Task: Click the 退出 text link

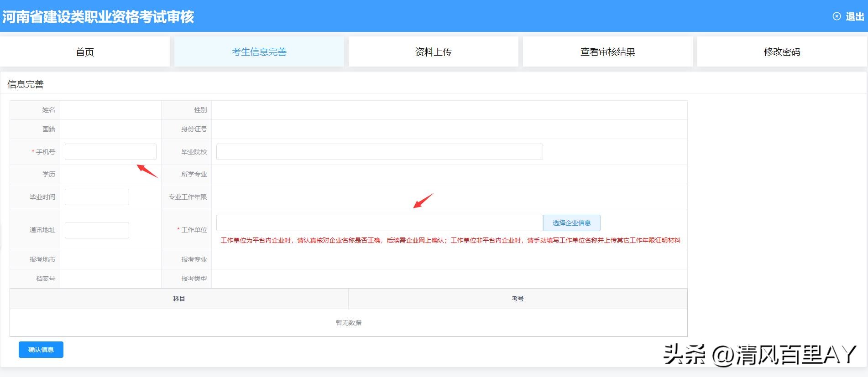Action: pos(855,17)
